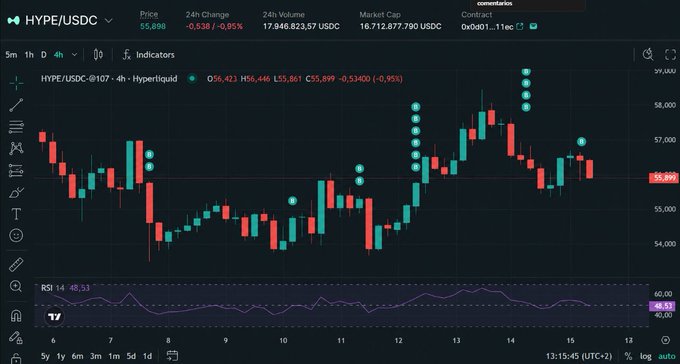Viewport: 680px width, 364px height.
Task: Open the forecasting and measurement tools
Action: pyautogui.click(x=16, y=171)
